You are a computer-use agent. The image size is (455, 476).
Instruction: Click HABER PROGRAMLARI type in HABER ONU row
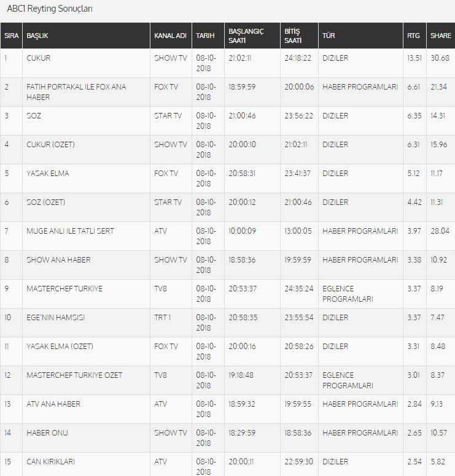[360, 433]
